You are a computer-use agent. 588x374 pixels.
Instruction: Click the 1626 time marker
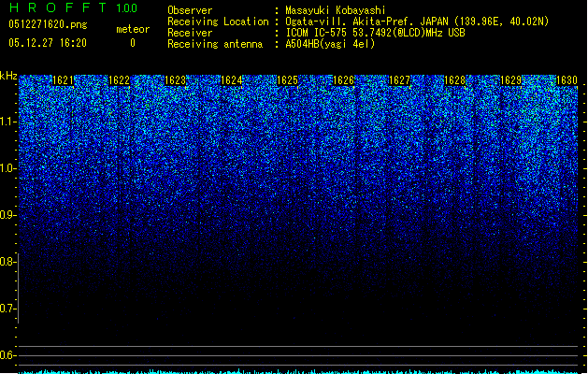click(x=343, y=80)
